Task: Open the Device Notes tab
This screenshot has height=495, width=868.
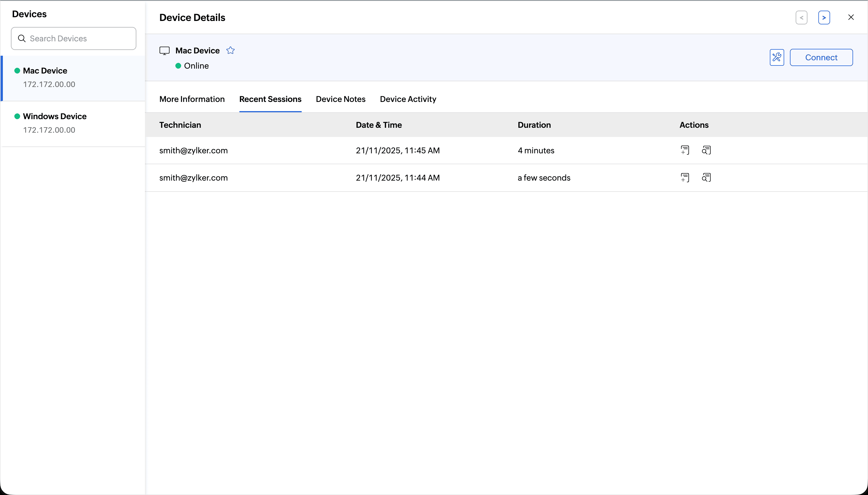Action: pos(340,99)
